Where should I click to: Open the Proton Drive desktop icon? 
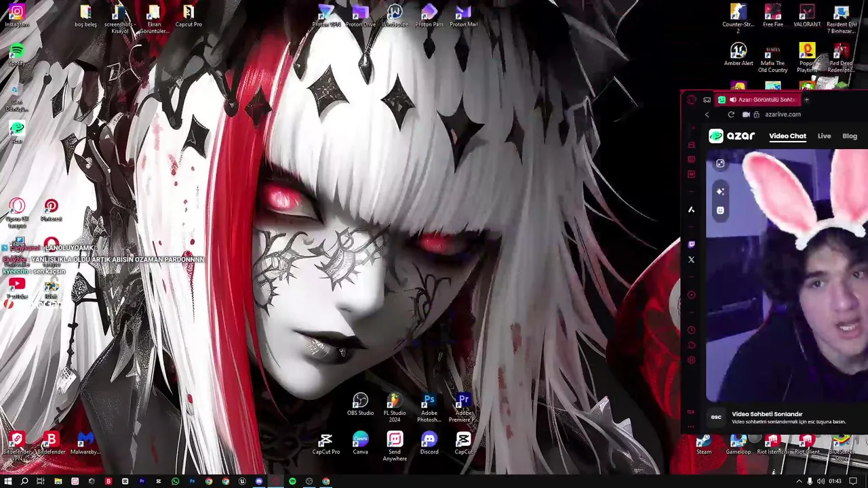[x=360, y=16]
